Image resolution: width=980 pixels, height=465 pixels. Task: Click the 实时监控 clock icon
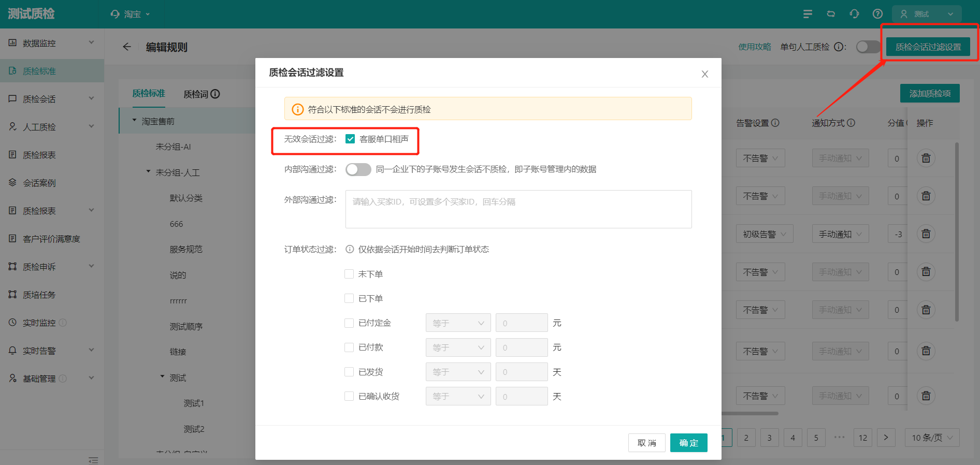tap(12, 322)
